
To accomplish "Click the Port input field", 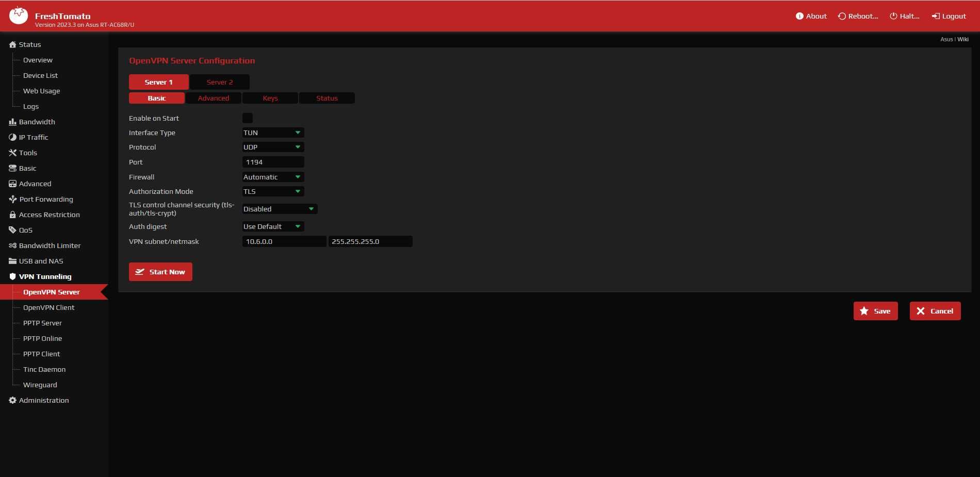I will 273,162.
